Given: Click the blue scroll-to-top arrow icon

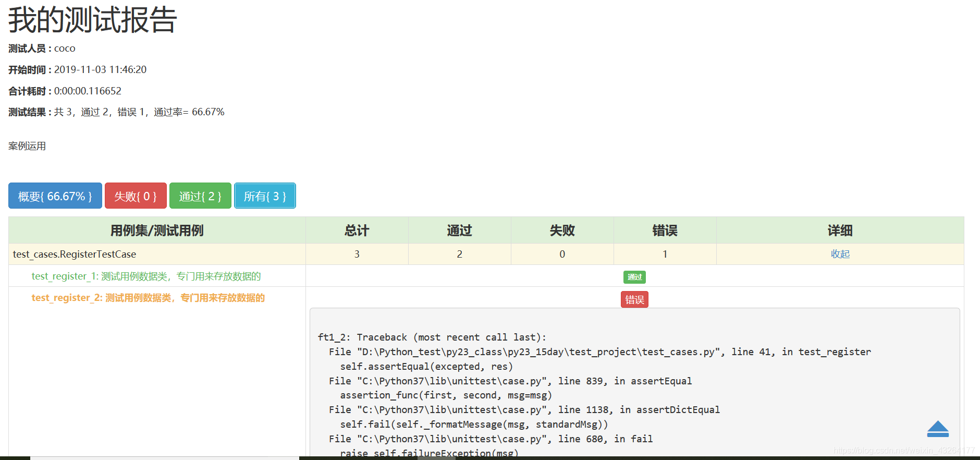Looking at the screenshot, I should click(938, 429).
